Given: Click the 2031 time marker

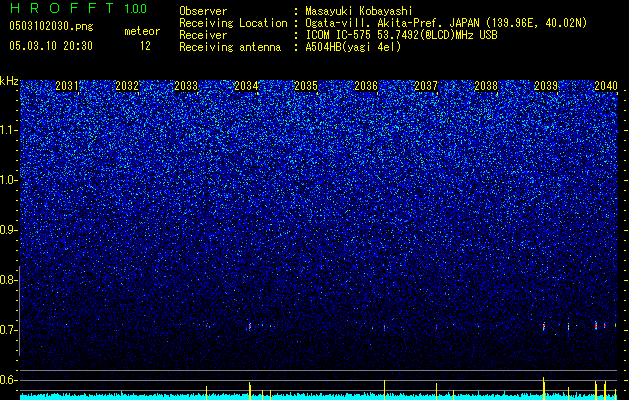Looking at the screenshot, I should pos(67,86).
